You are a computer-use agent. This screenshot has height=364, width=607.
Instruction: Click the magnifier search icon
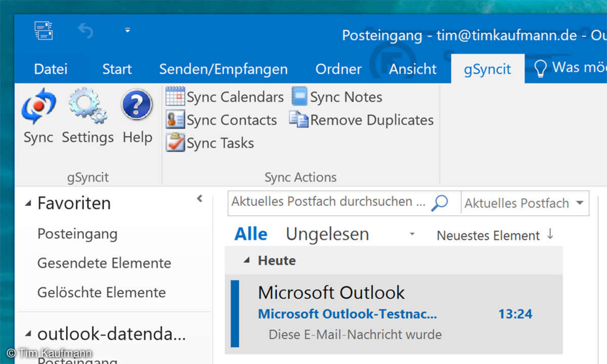pyautogui.click(x=440, y=203)
